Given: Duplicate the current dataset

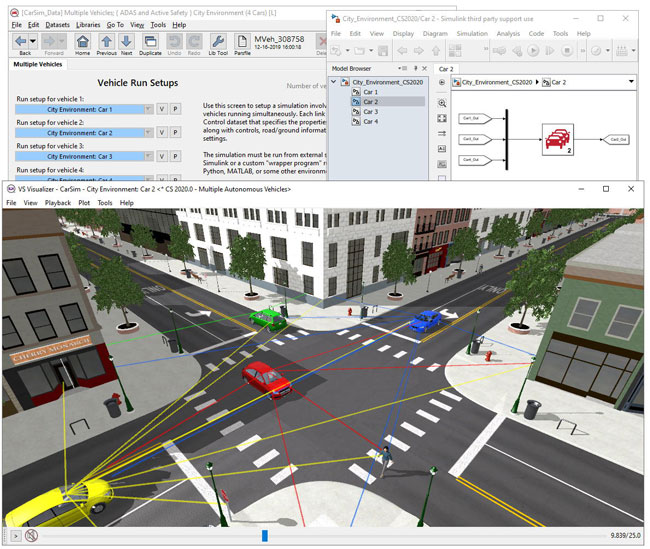Looking at the screenshot, I should coord(150,41).
